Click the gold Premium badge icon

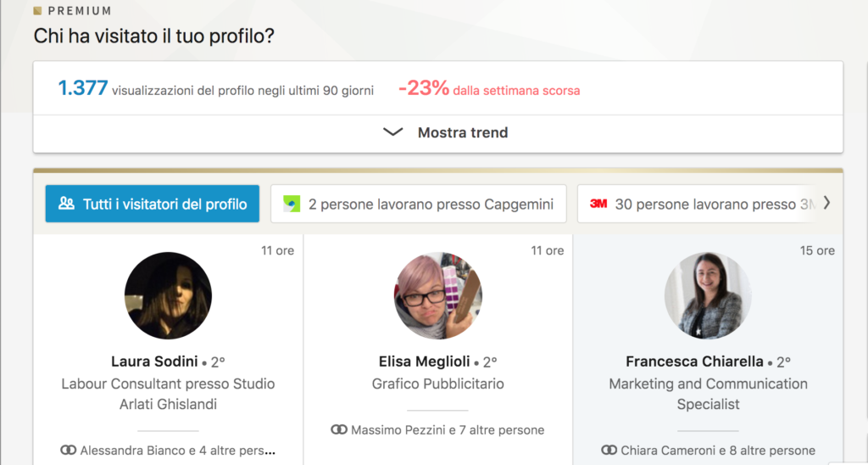(38, 11)
